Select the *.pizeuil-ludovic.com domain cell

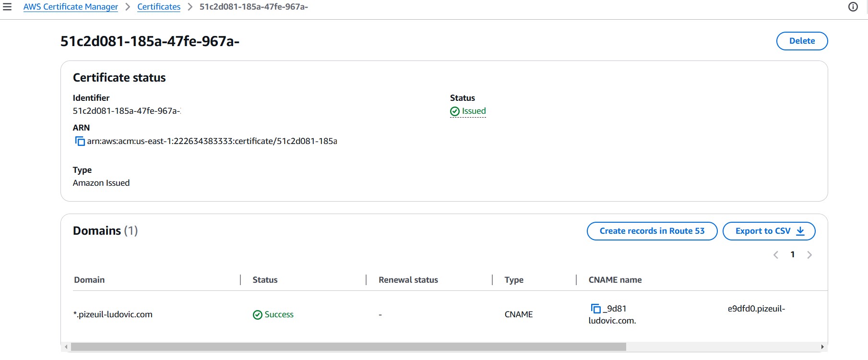pos(113,314)
